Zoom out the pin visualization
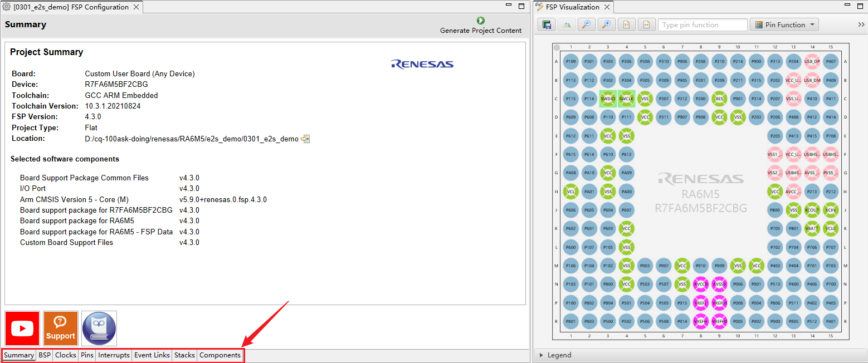Viewport: 868px width, 363px height. pos(586,24)
